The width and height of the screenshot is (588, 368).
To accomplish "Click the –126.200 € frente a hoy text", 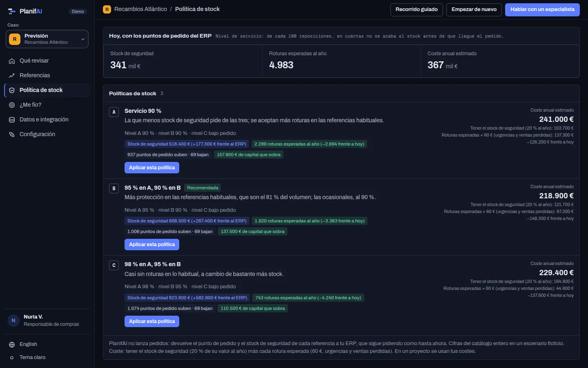I will point(550,142).
